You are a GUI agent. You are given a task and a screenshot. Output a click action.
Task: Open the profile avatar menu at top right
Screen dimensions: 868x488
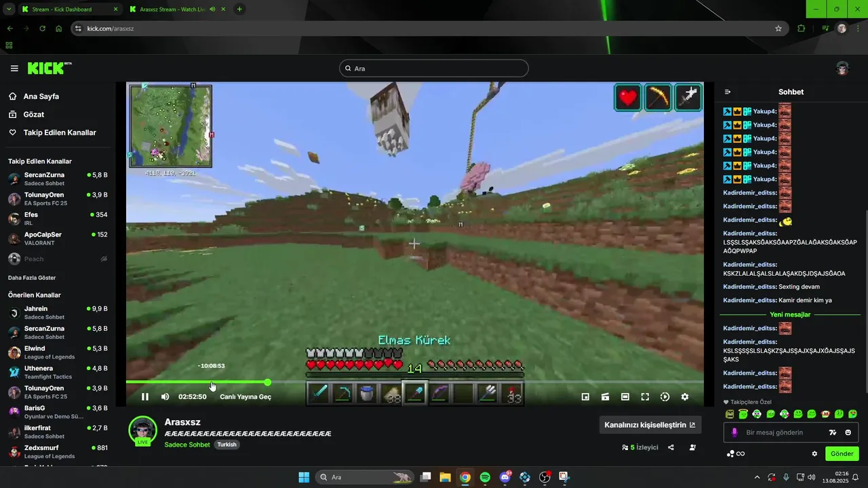842,68
